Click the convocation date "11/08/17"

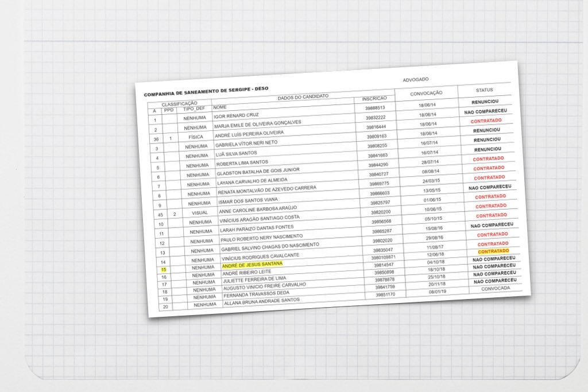[x=435, y=247]
